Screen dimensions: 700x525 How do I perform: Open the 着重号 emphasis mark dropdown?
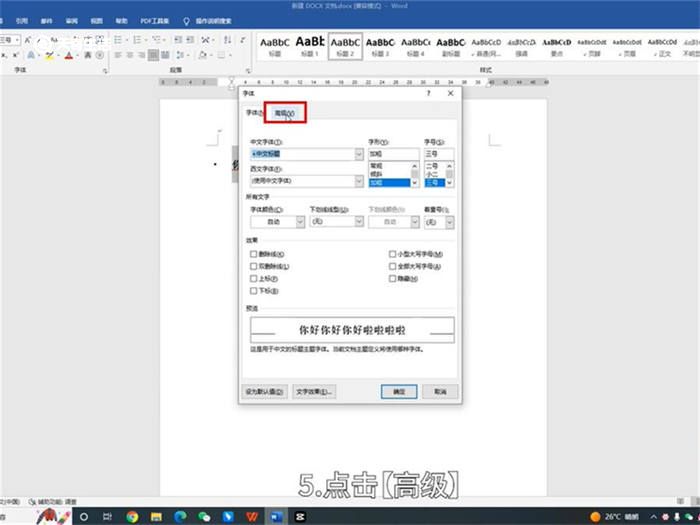click(x=450, y=222)
